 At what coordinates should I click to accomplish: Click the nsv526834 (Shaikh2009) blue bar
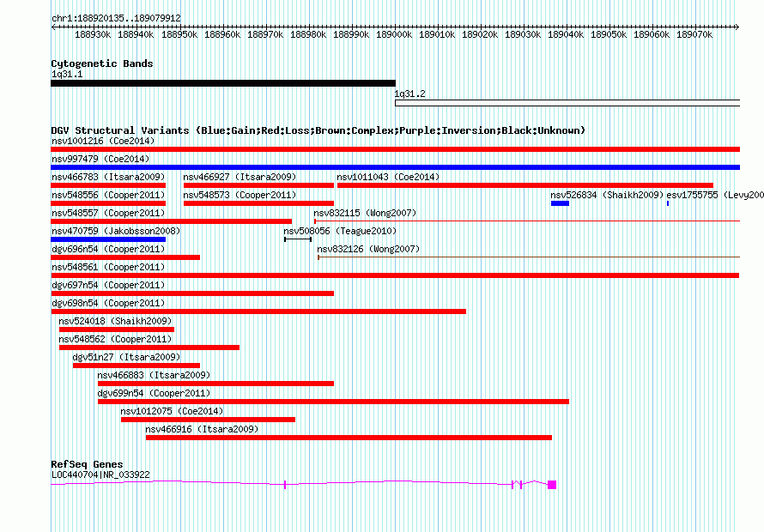click(x=560, y=203)
